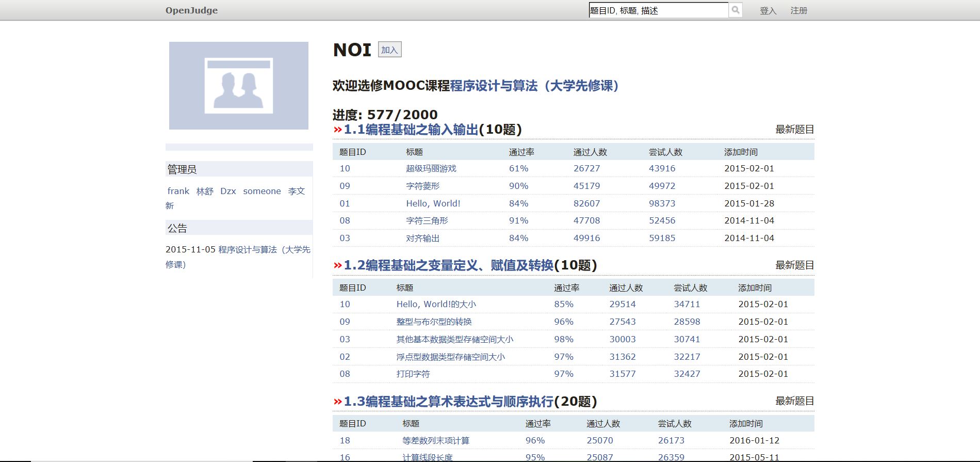
Task: Open admin profile frank
Action: [178, 191]
